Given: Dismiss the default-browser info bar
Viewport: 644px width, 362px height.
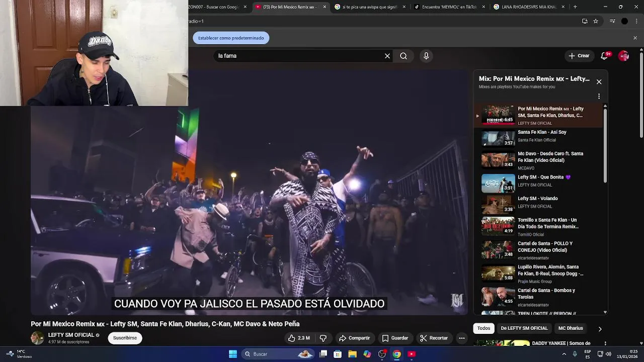Looking at the screenshot, I should 635,38.
